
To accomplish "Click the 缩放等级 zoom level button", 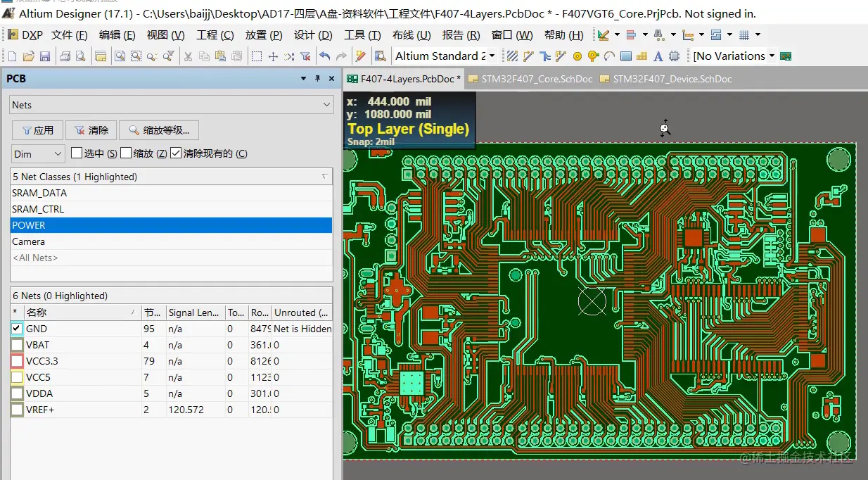I will (x=159, y=130).
